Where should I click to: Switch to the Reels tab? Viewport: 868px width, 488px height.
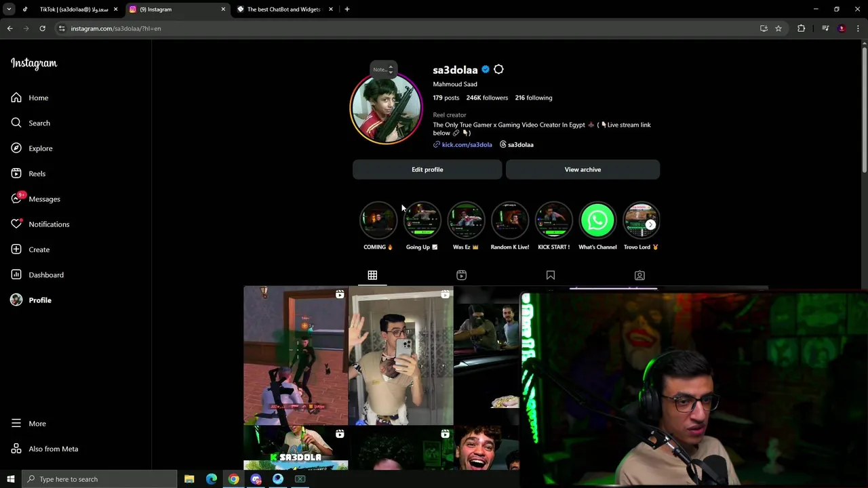pyautogui.click(x=461, y=275)
